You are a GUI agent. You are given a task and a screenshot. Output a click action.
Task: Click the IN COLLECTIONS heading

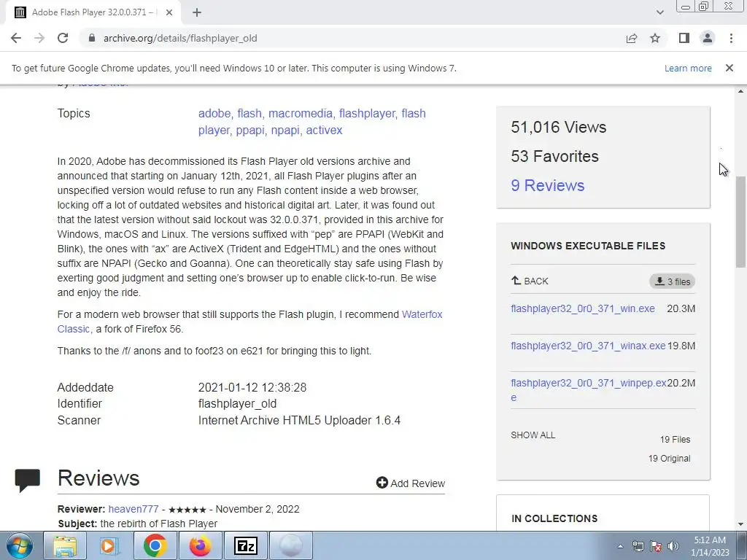pyautogui.click(x=554, y=518)
